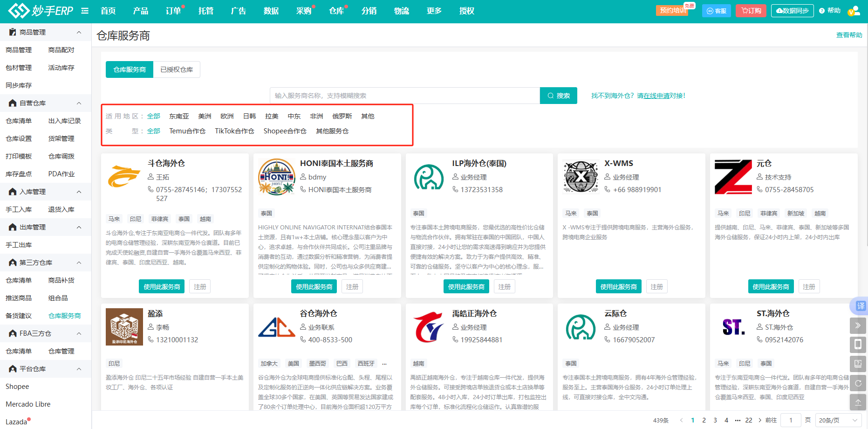Go to the next page arrow
This screenshot has width=868, height=429.
(760, 420)
